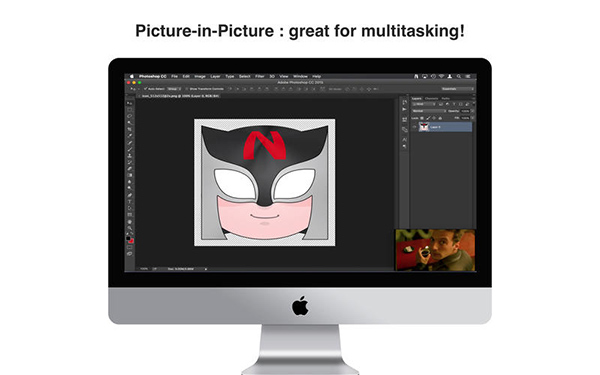Image resolution: width=600 pixels, height=375 pixels.
Task: Select the Eyedropper tool
Action: pyautogui.click(x=129, y=135)
